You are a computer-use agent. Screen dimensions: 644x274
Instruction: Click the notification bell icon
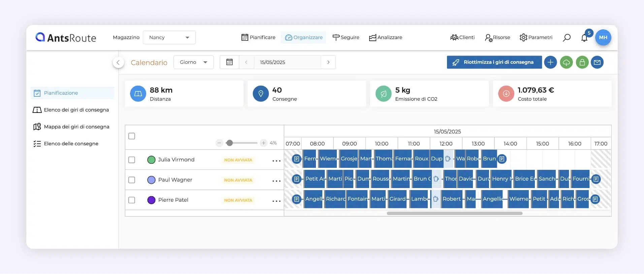click(584, 38)
